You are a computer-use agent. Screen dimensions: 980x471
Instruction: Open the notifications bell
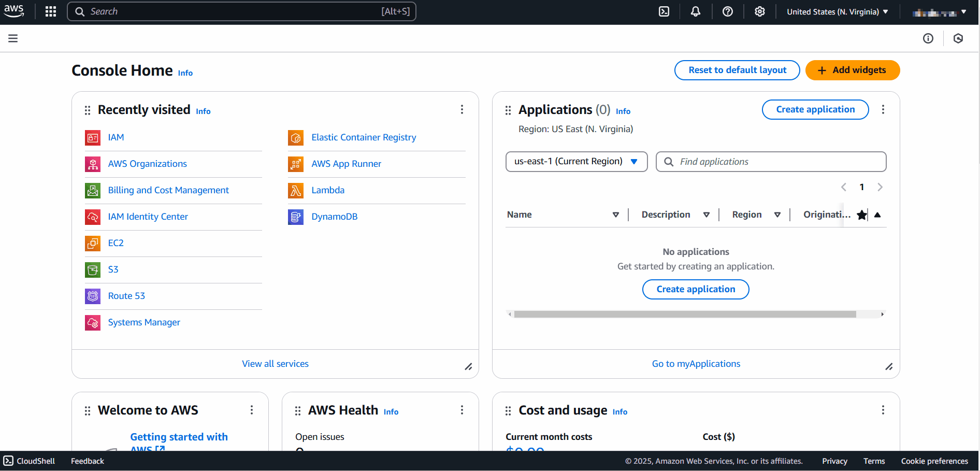coord(696,11)
